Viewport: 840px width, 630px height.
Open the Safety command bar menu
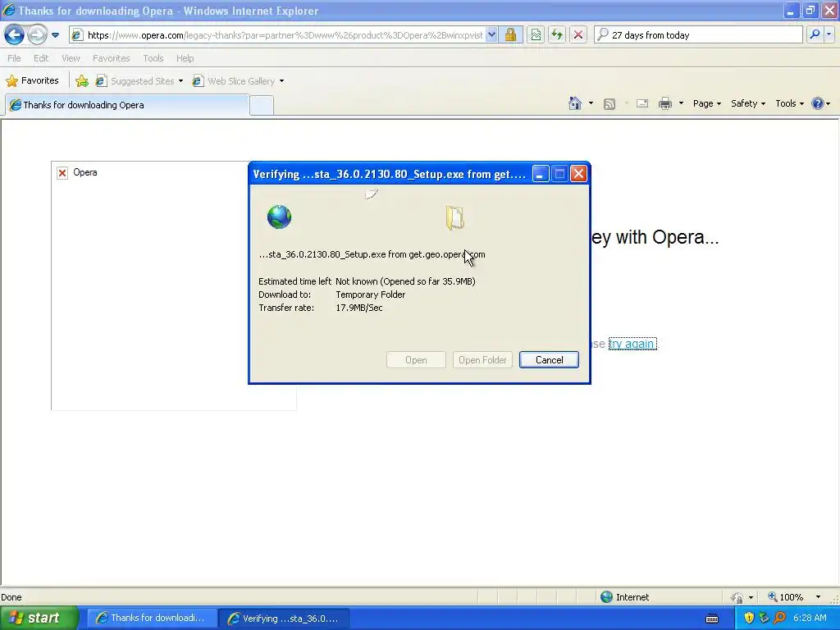pyautogui.click(x=748, y=103)
